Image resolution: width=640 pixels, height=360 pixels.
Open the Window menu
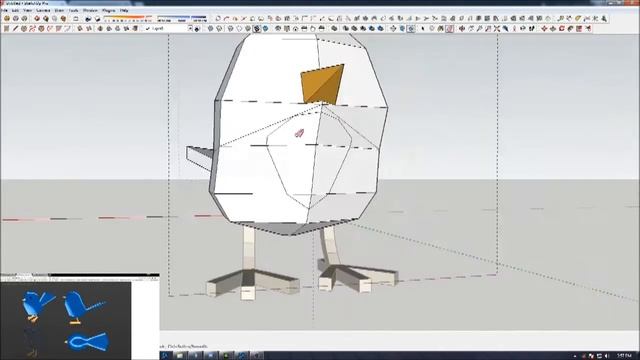tap(90, 10)
